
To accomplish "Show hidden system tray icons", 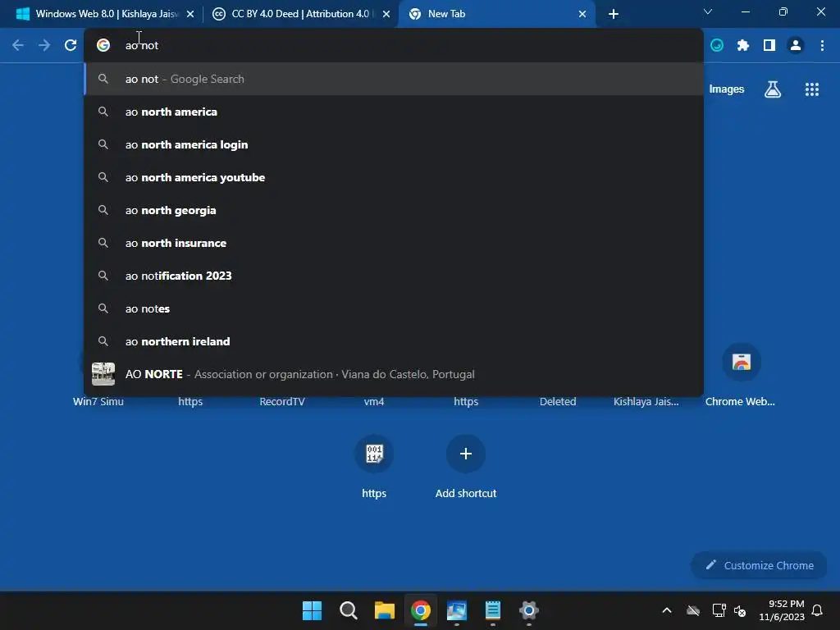I will [667, 610].
